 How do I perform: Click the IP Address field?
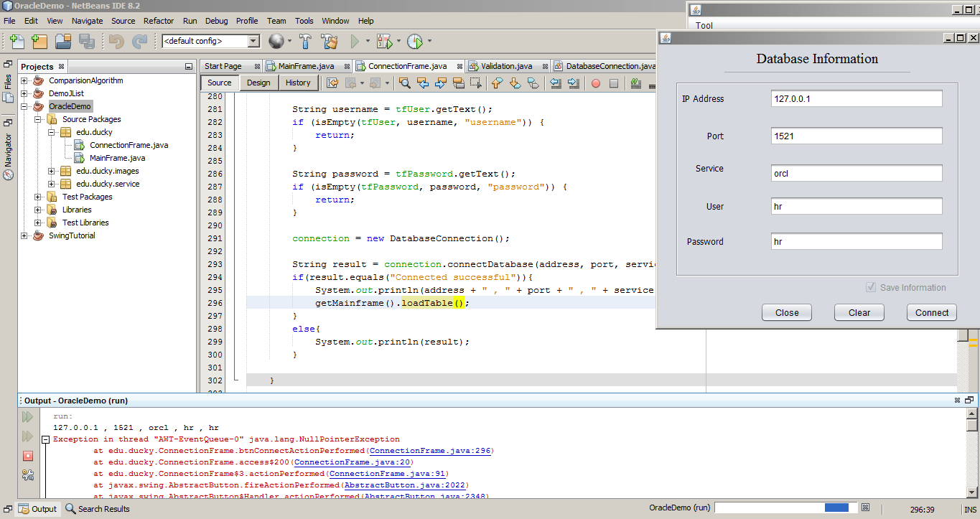[x=856, y=98]
